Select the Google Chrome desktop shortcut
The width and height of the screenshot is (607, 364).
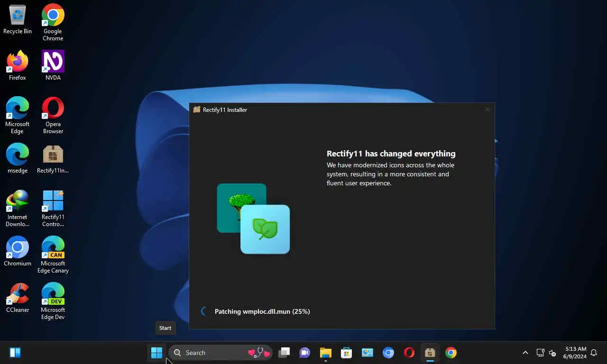coord(53,23)
